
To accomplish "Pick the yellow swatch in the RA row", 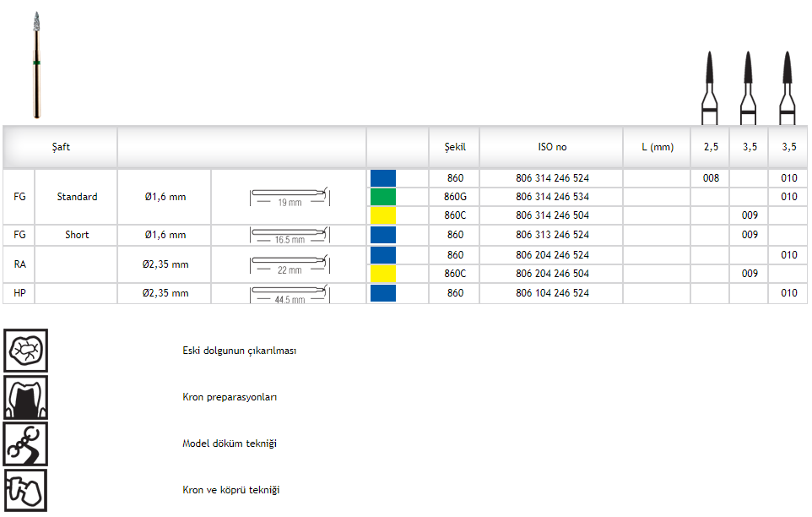I will click(x=383, y=274).
